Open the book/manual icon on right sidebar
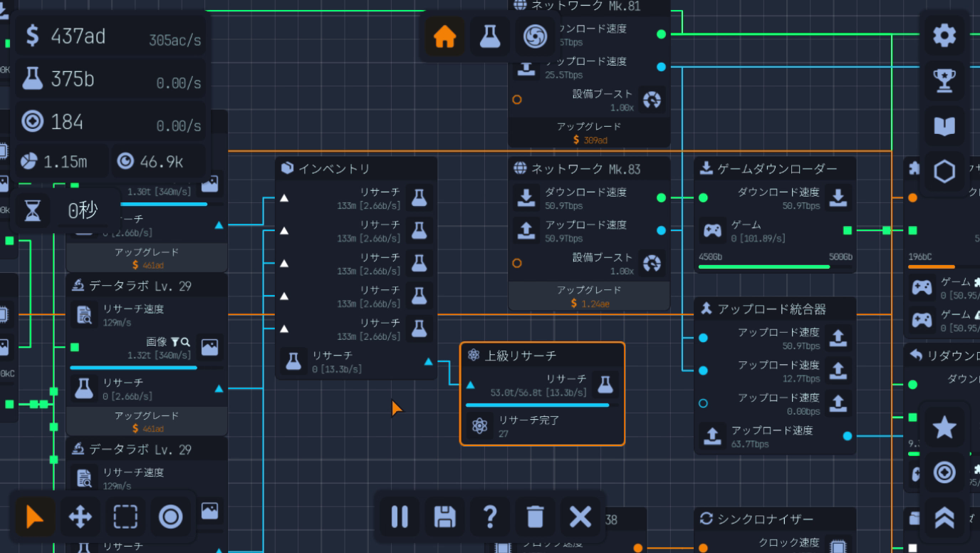Image resolution: width=980 pixels, height=553 pixels. tap(945, 125)
